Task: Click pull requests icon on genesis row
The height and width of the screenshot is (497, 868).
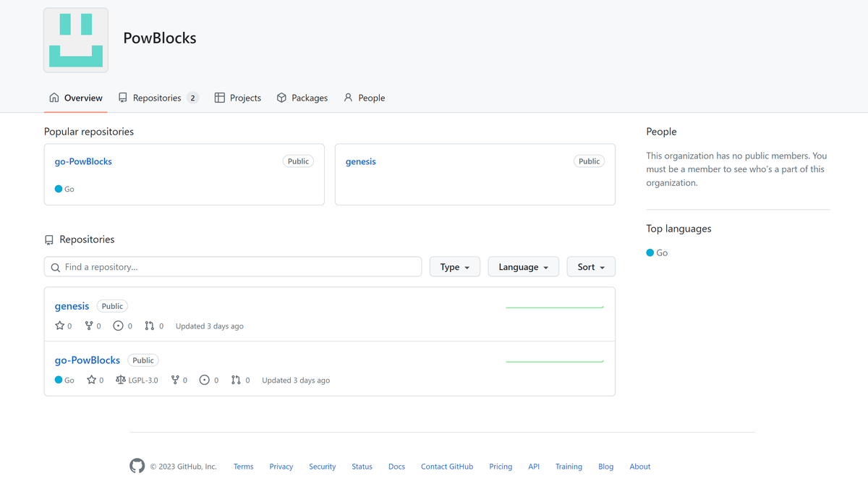Action: click(x=150, y=326)
